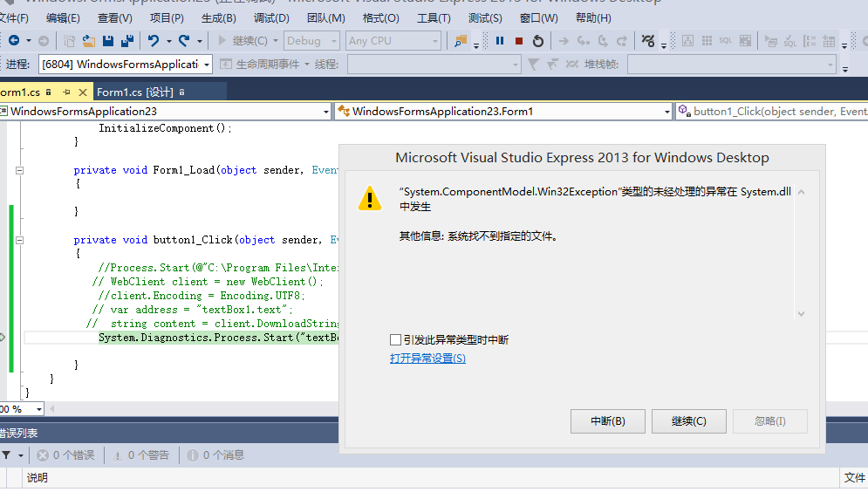This screenshot has height=492, width=868.
Task: Click the New File toolbar icon
Action: coord(69,41)
